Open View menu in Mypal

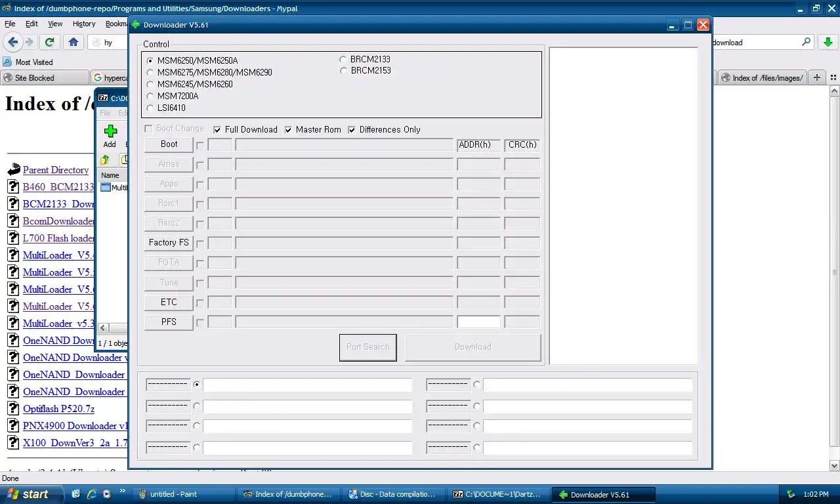[x=55, y=24]
